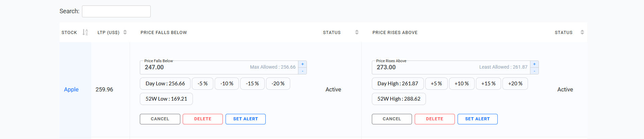The width and height of the screenshot is (644, 139).
Task: Pick Day High : 261.87 preset
Action: pyautogui.click(x=397, y=84)
